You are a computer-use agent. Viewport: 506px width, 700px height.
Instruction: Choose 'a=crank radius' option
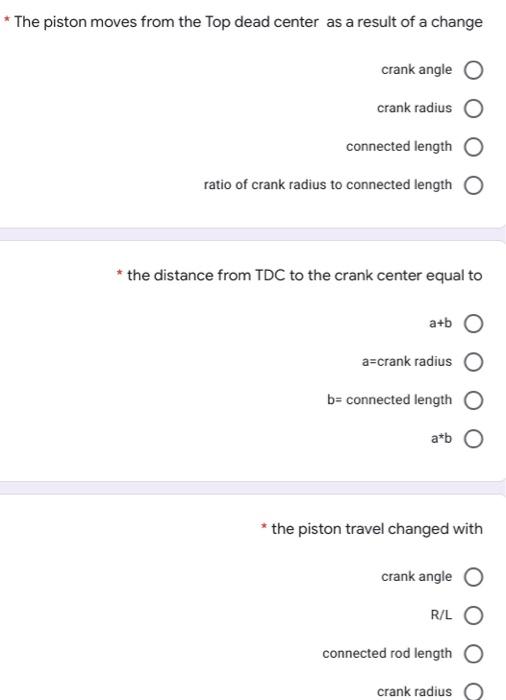(x=473, y=362)
